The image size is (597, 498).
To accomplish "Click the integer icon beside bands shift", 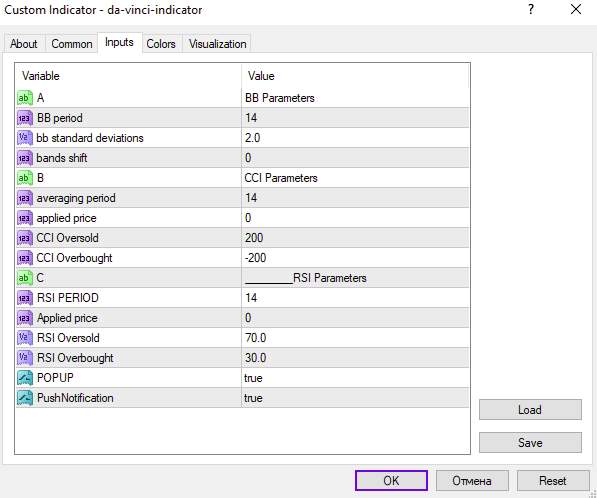I will pos(25,158).
